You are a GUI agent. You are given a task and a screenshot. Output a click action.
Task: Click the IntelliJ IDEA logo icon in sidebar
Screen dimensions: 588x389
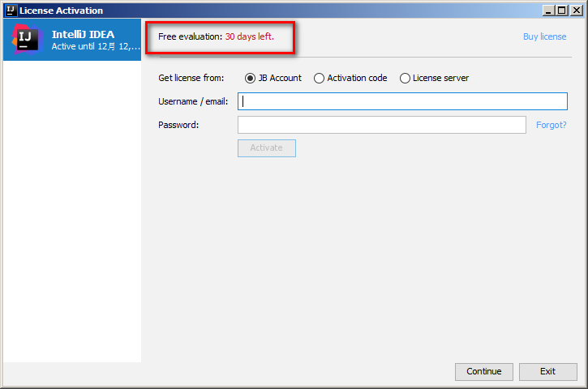tap(27, 40)
